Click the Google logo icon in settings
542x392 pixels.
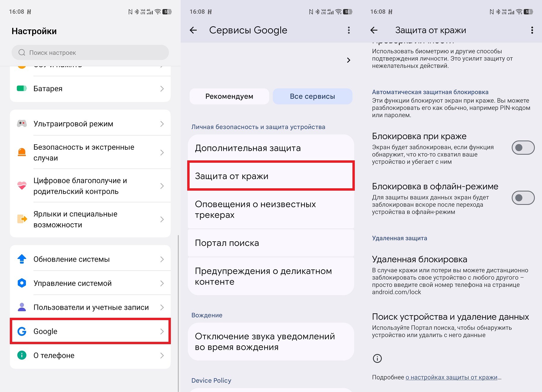[22, 331]
